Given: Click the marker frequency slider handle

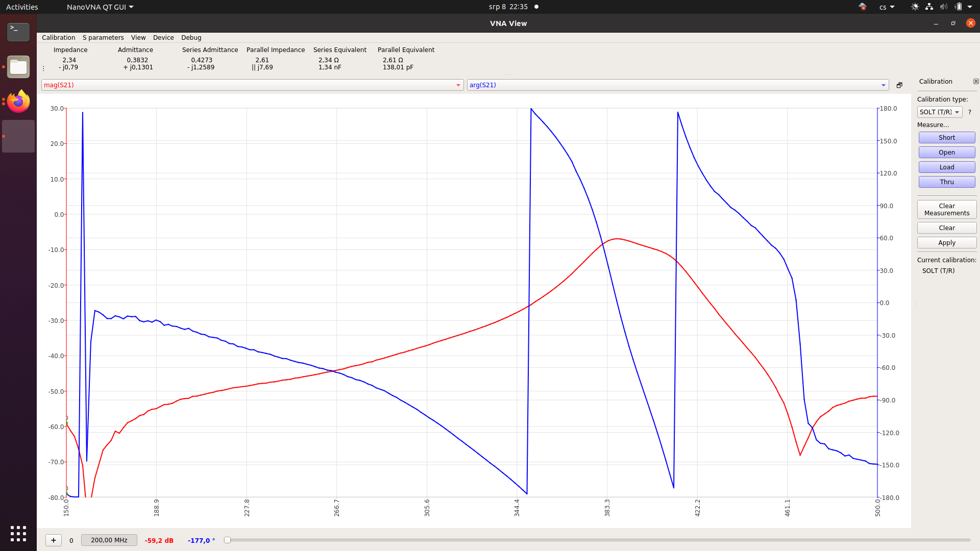Looking at the screenshot, I should [228, 540].
